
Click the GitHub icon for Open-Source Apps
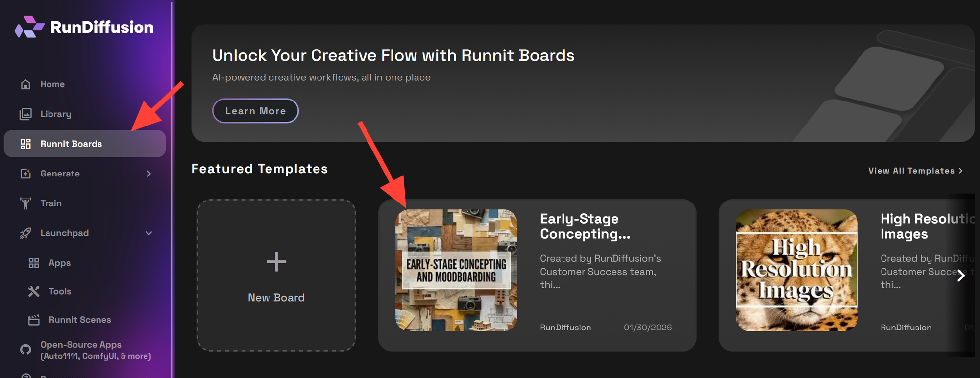(25, 350)
